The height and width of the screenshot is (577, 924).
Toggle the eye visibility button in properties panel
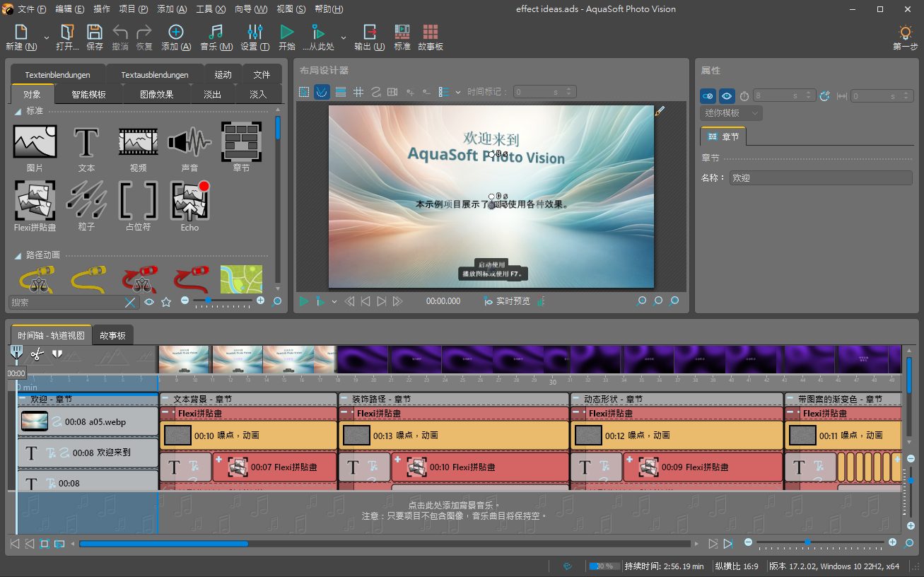pos(727,96)
